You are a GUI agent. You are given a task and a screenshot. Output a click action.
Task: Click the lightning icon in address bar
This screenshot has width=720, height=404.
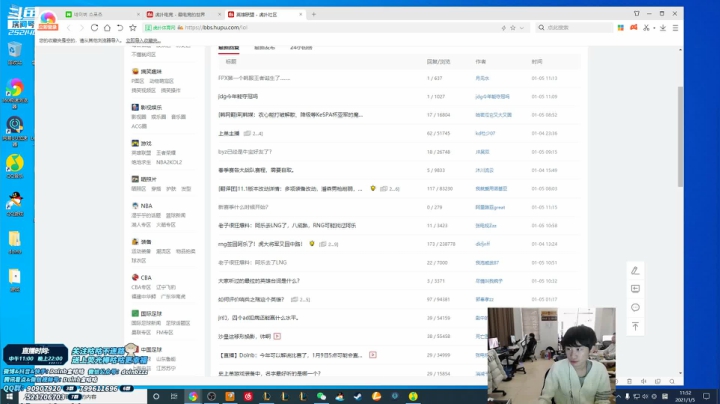pyautogui.click(x=503, y=28)
